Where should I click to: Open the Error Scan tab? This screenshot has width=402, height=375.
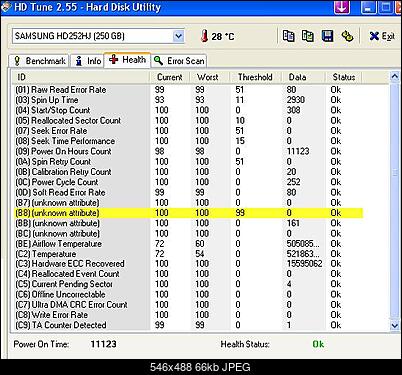179,61
